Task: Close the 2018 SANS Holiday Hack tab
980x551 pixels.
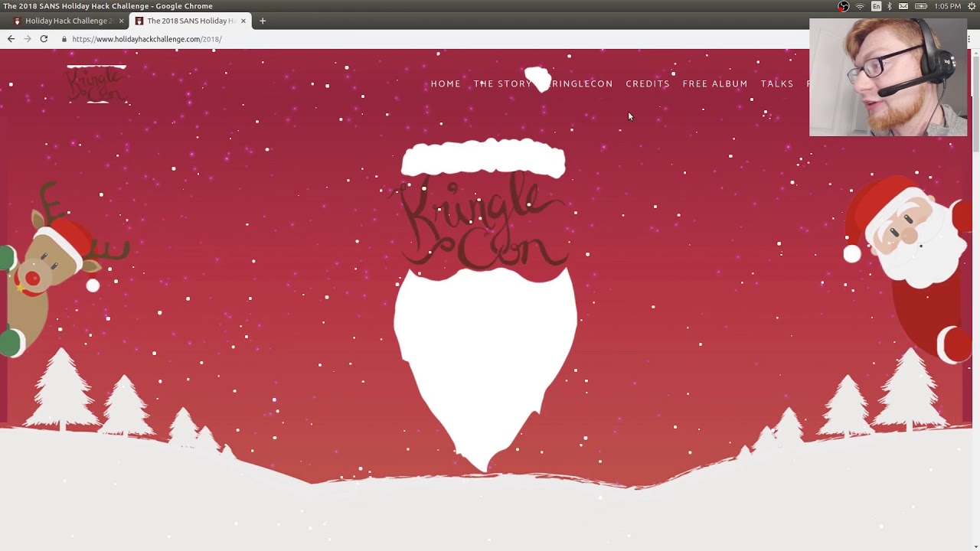Action: pyautogui.click(x=243, y=21)
